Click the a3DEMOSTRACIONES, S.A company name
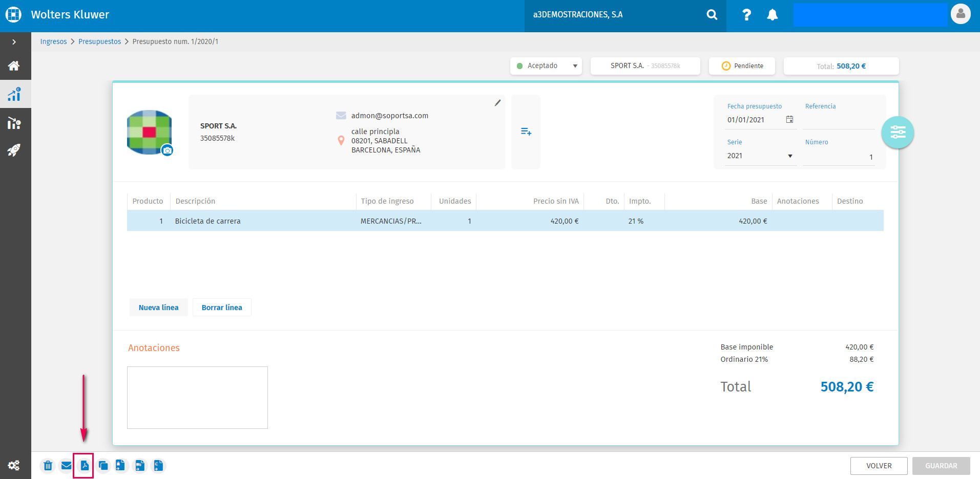The height and width of the screenshot is (479, 980). (x=578, y=15)
